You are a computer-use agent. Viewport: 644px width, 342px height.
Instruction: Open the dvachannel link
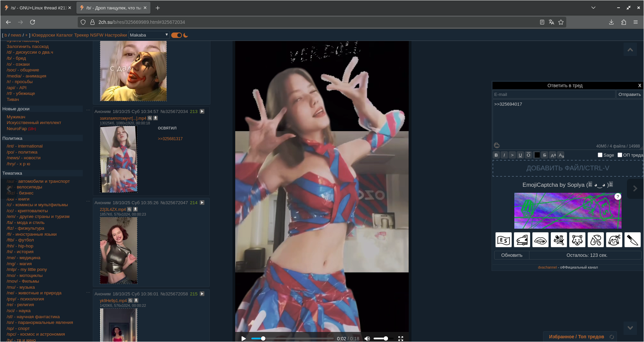coord(547,267)
